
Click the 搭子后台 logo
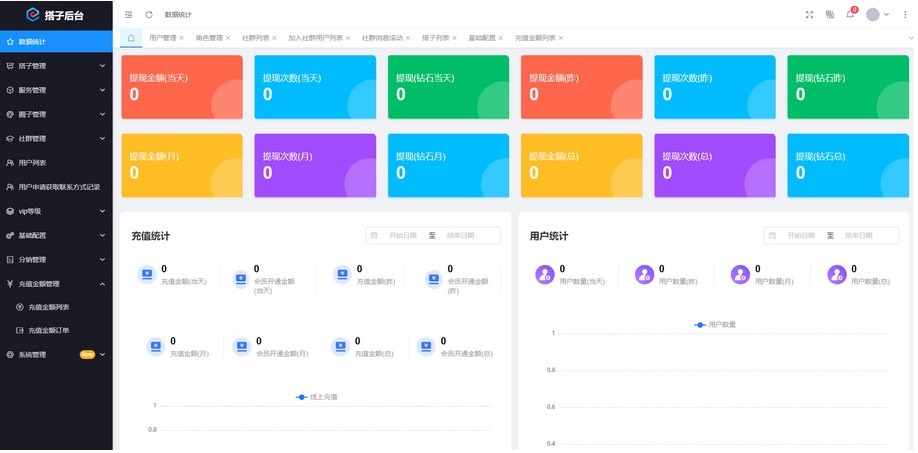[x=56, y=14]
